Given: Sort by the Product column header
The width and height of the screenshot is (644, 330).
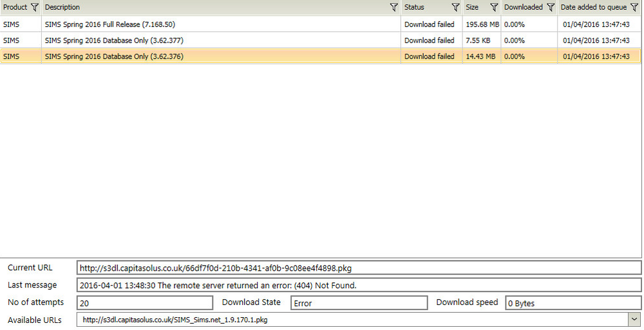Looking at the screenshot, I should pos(15,7).
